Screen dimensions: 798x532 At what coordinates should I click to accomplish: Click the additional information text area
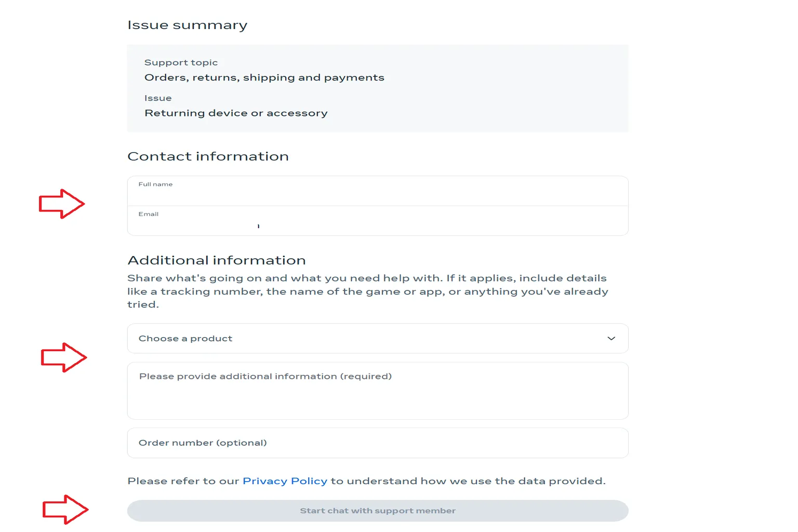[x=378, y=391]
